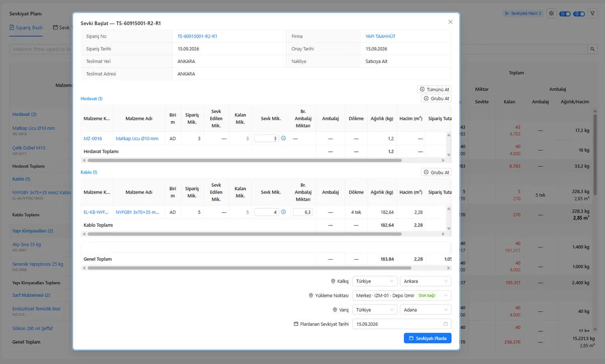605x364 pixels.
Task: Click the fill-quantity arrow icon in the NYFGBY cable row
Action: (283, 212)
